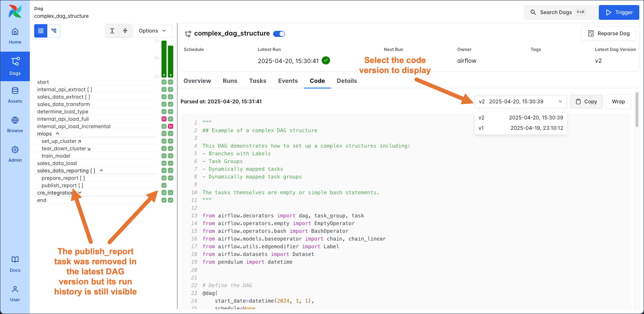The height and width of the screenshot is (314, 644).
Task: Open Home from the sidebar
Action: coord(15,36)
